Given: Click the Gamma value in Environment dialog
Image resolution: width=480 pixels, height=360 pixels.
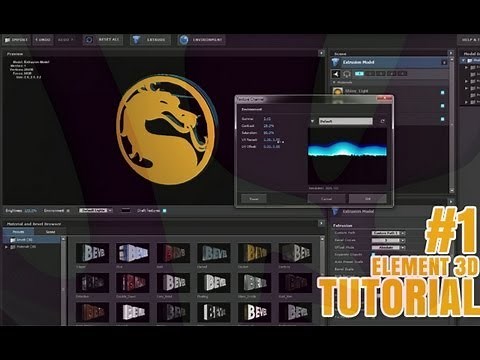Looking at the screenshot, I should point(267,119).
